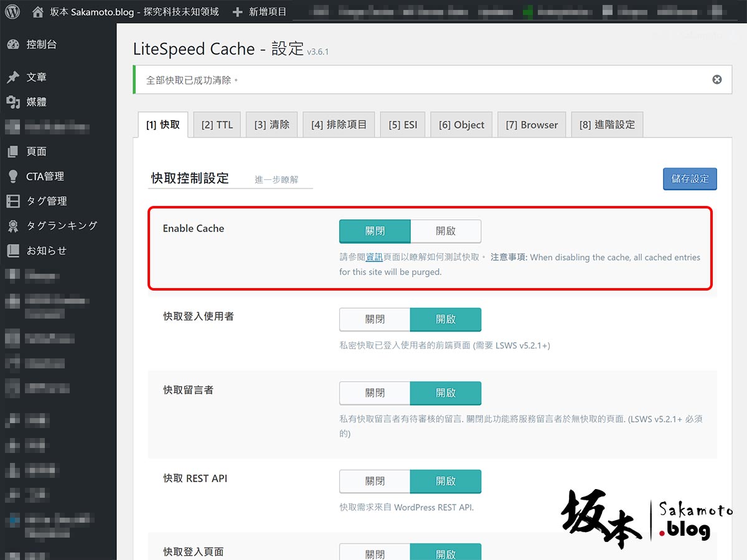Open the 文章 sidebar menu

click(37, 77)
